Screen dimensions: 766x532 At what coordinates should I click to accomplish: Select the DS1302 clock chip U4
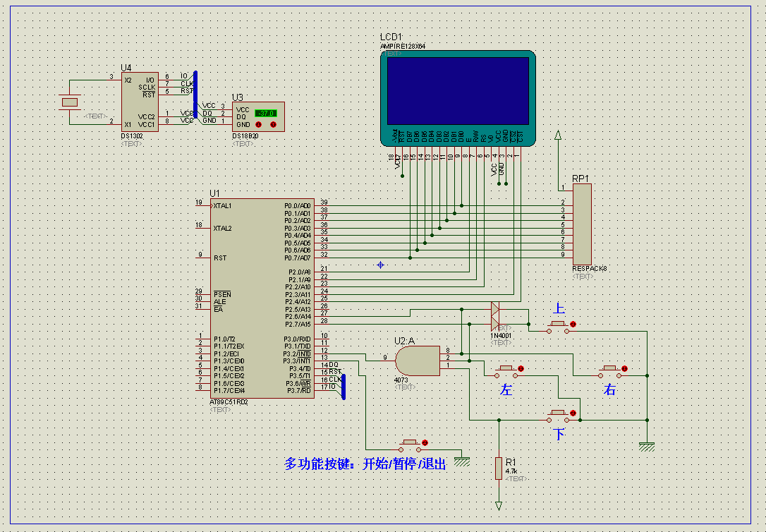[x=140, y=102]
